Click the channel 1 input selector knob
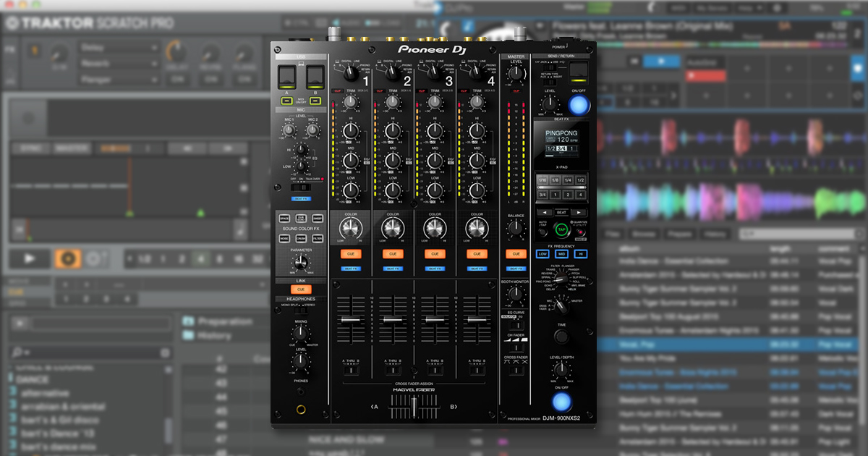 point(350,72)
